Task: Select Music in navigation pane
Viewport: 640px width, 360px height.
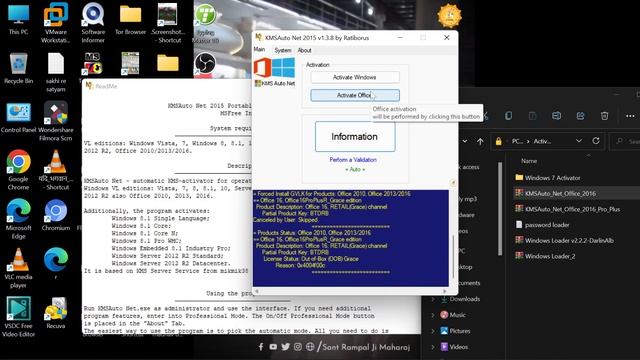Action: 453,315
